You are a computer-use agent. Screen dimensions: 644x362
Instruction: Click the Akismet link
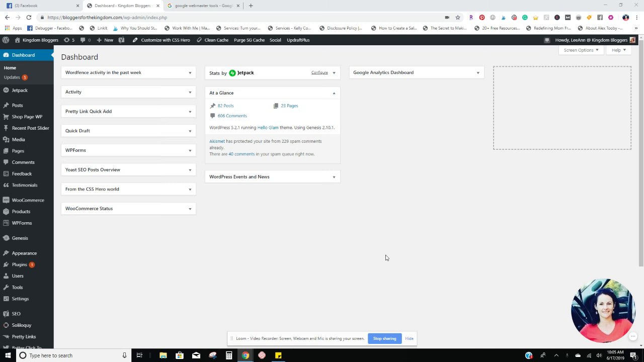(x=217, y=141)
